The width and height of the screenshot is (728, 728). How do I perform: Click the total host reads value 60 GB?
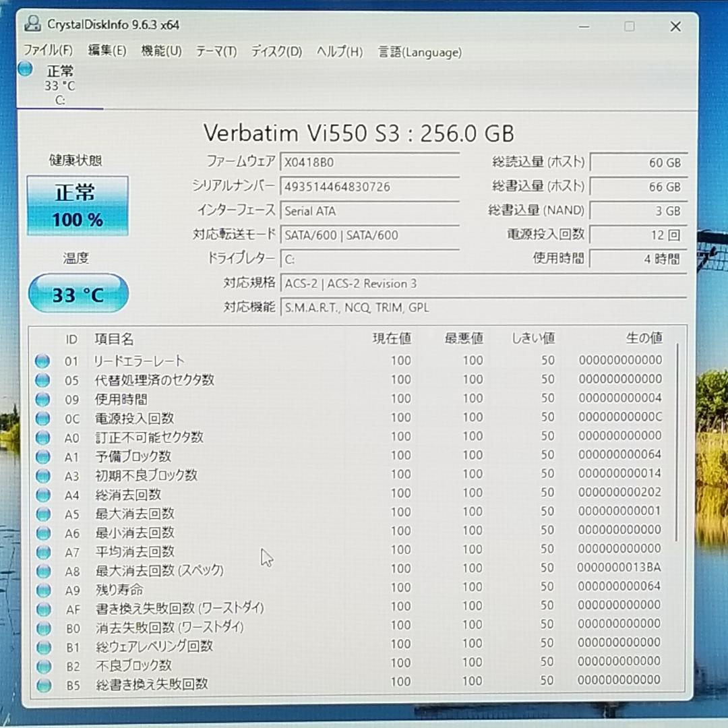point(638,162)
